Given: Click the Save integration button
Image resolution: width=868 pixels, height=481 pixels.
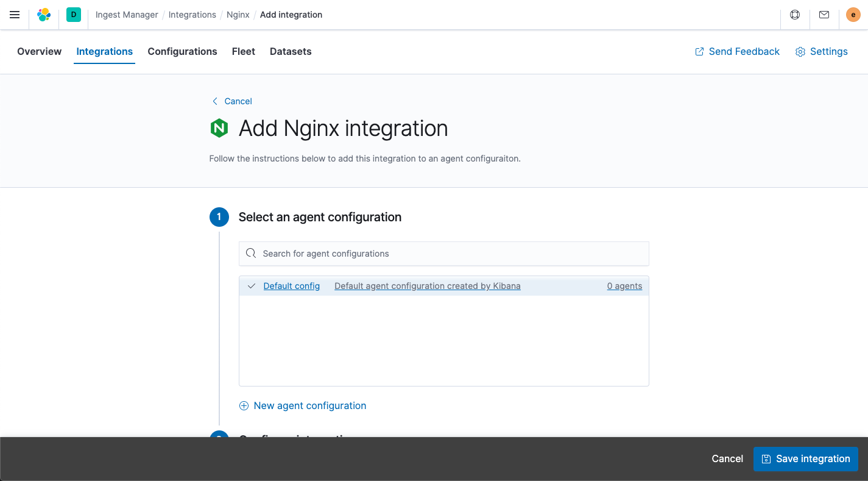Looking at the screenshot, I should [805, 459].
